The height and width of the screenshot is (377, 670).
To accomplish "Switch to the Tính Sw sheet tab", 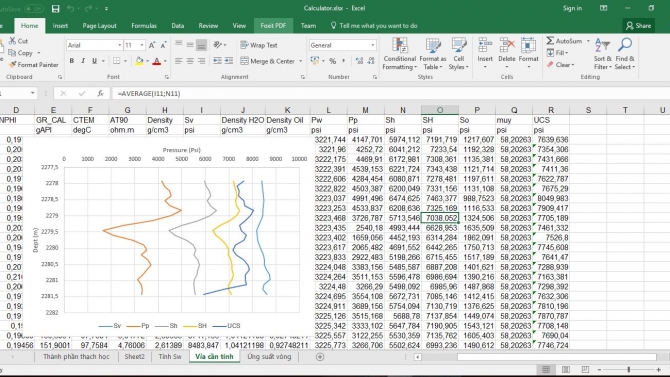I will 170,356.
